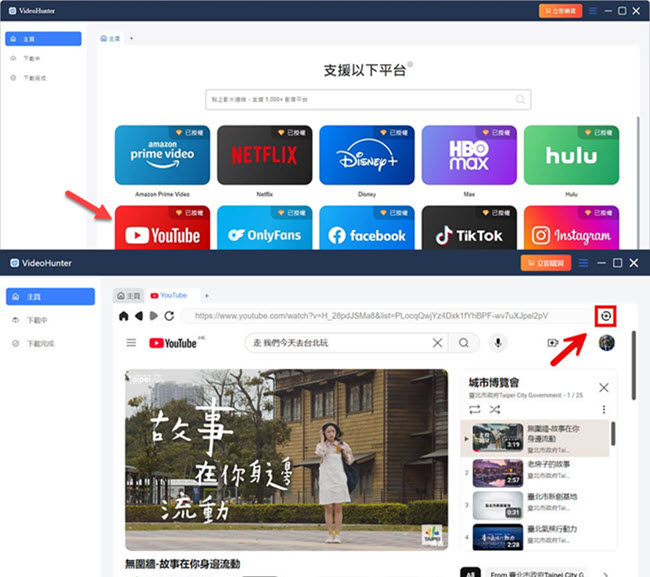Open the OnlyFans platform card
Image resolution: width=650 pixels, height=577 pixels.
pos(264,228)
